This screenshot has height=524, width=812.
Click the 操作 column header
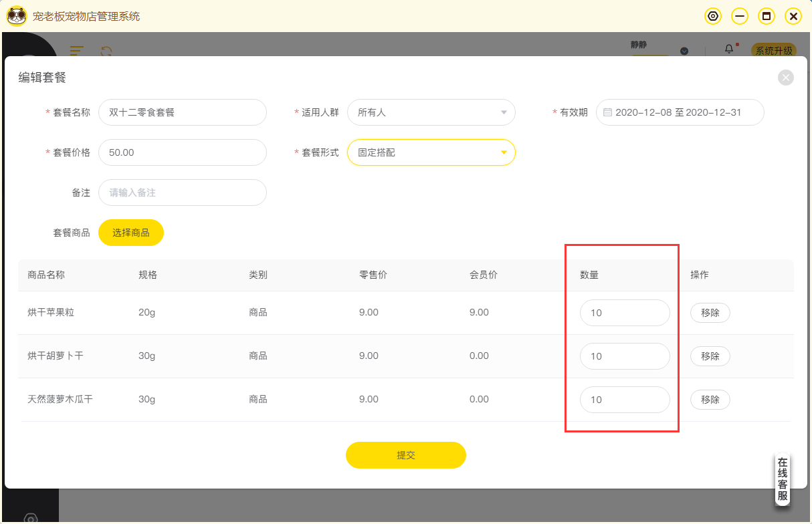[x=700, y=275]
